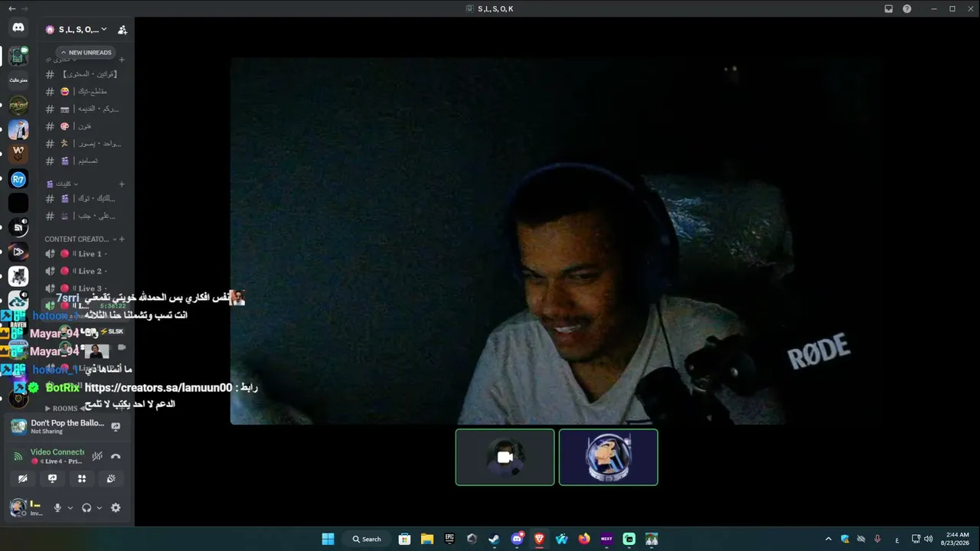Check voice connection signal icon
Viewport: 980px width, 551px height.
point(18,456)
